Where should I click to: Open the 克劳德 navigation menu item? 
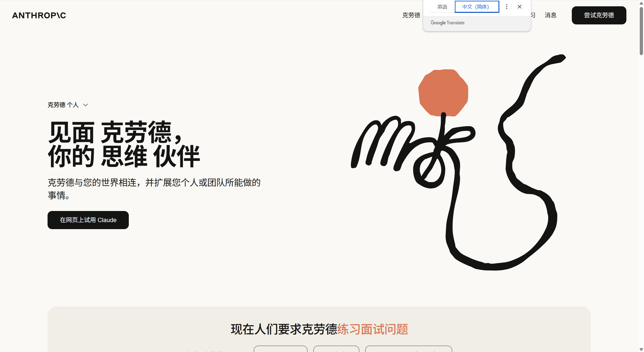[x=411, y=15]
